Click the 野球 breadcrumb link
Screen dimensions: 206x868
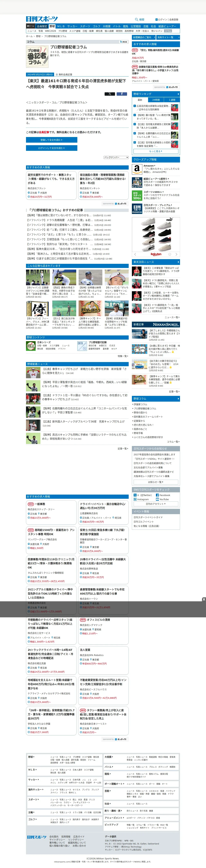click(x=38, y=36)
